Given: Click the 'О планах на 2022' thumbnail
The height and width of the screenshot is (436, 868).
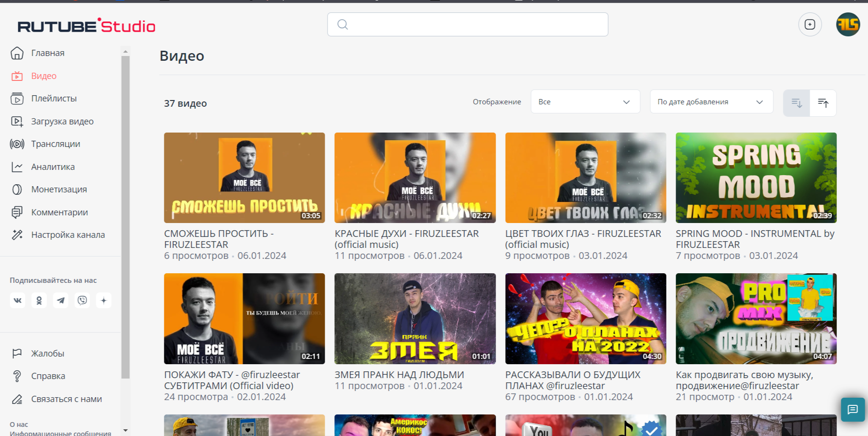Looking at the screenshot, I should (586, 319).
